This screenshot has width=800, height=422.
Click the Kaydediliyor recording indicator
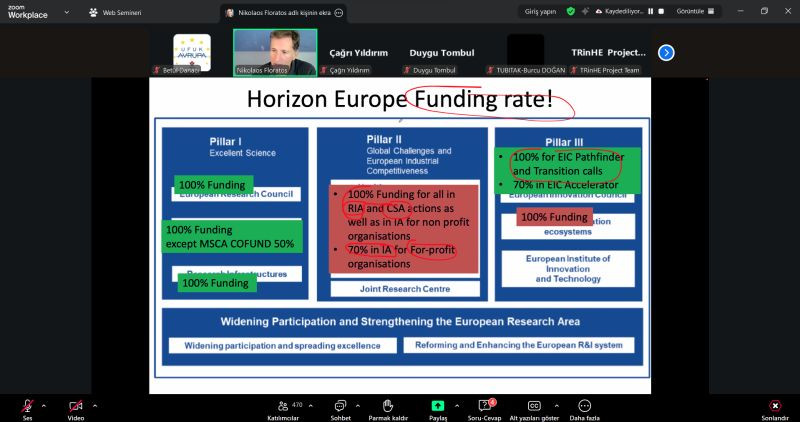point(620,11)
